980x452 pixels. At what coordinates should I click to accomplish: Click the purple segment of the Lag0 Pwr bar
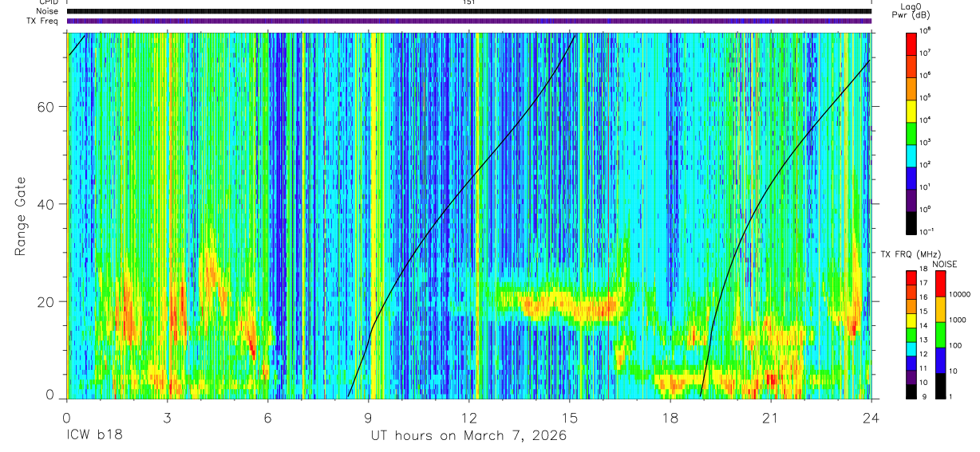pos(911,200)
